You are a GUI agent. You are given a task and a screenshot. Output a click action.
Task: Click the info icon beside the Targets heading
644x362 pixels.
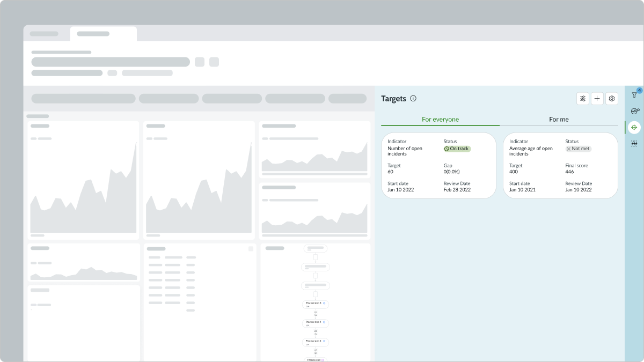[x=413, y=99]
